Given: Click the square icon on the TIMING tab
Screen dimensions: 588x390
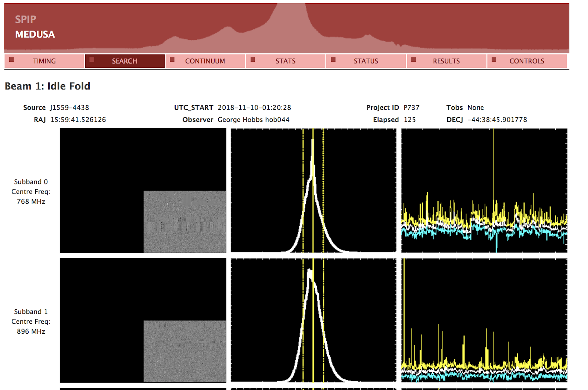Looking at the screenshot, I should [x=11, y=60].
